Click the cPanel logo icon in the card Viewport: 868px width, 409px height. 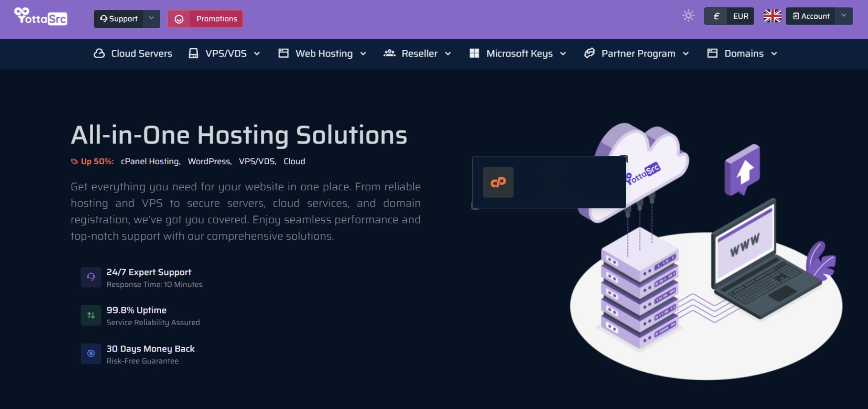(x=498, y=182)
